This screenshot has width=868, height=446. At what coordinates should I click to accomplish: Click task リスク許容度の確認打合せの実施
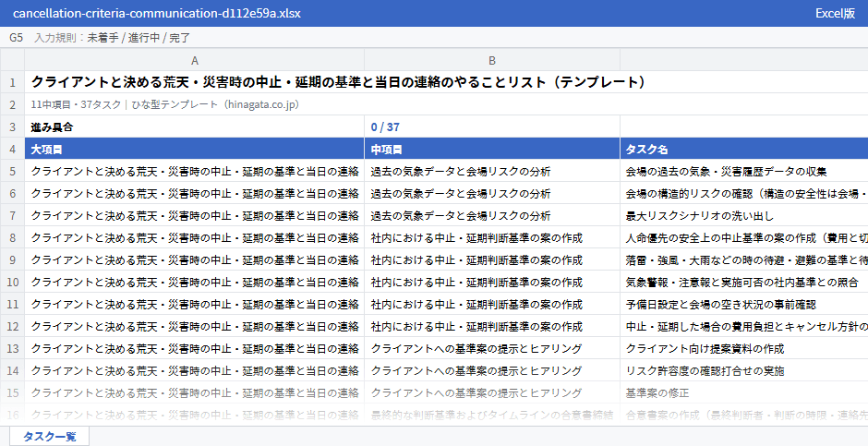[744, 370]
